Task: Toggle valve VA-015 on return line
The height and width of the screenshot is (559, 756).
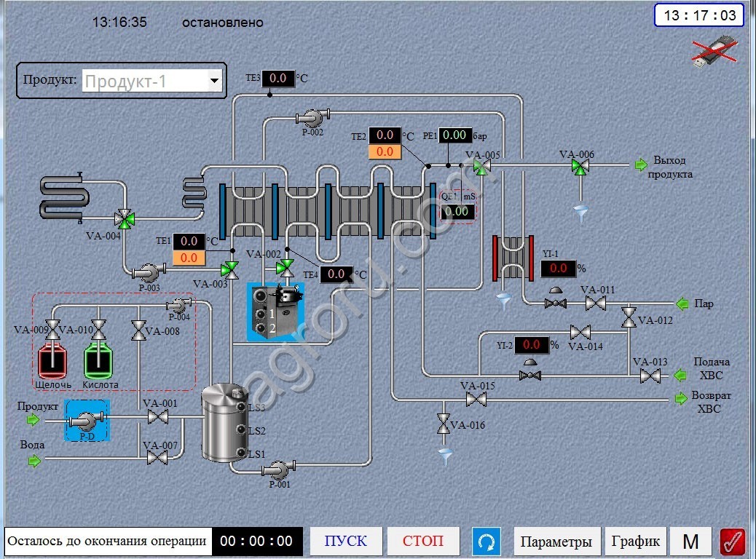Action: [x=476, y=399]
